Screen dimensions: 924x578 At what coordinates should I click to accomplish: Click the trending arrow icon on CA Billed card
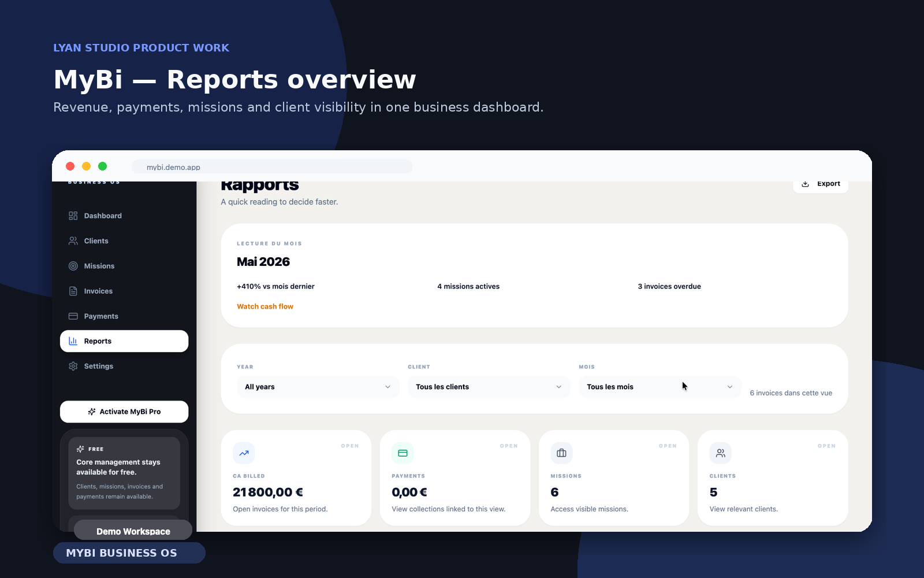click(x=244, y=453)
